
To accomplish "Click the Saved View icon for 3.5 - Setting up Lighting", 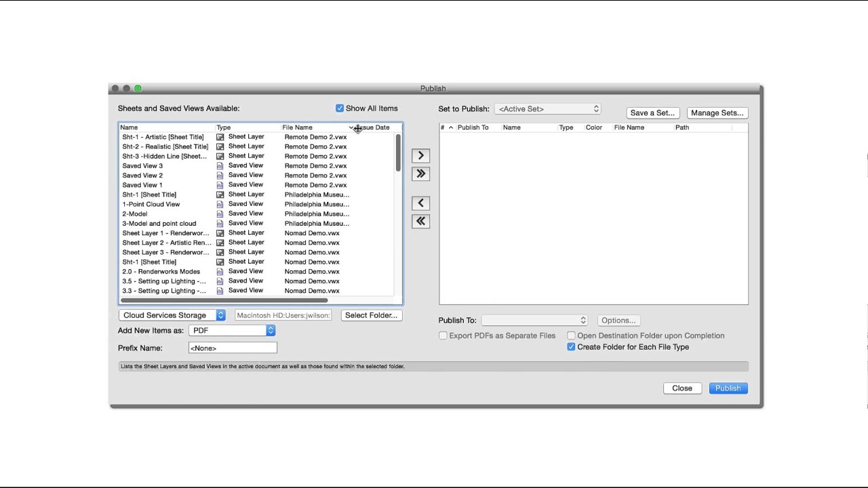I will click(220, 281).
